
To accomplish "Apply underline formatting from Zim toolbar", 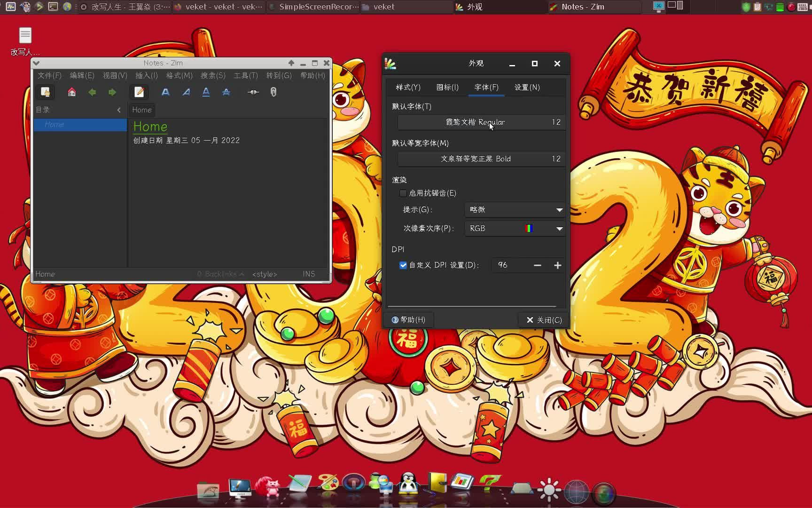I will pos(206,92).
